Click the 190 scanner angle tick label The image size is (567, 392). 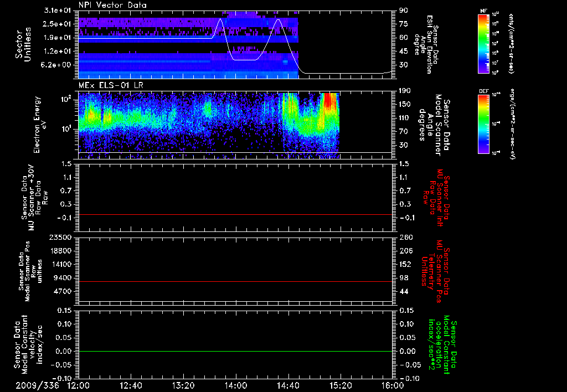[405, 91]
